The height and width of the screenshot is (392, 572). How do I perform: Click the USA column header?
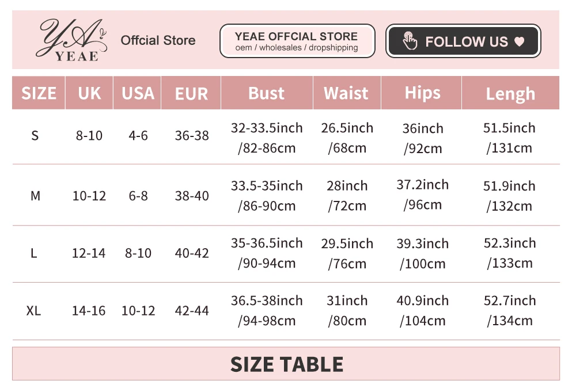tap(138, 93)
